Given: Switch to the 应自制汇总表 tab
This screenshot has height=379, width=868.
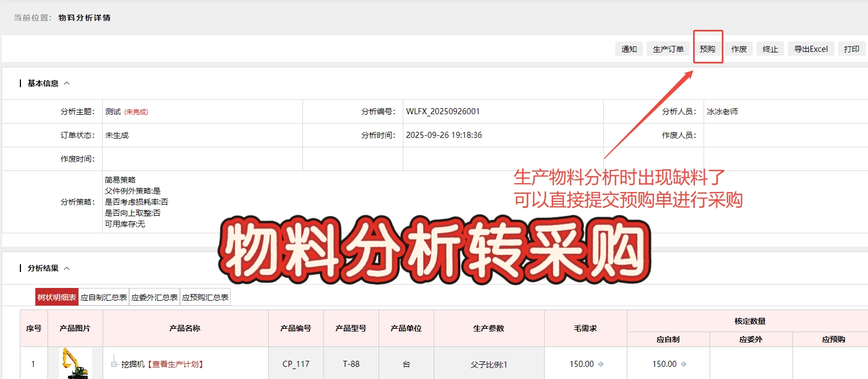Looking at the screenshot, I should coord(104,297).
